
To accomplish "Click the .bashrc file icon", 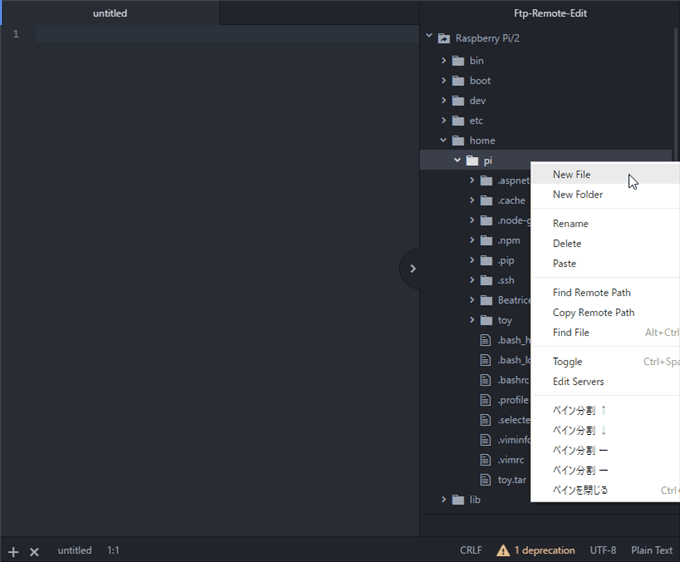I will (x=485, y=380).
